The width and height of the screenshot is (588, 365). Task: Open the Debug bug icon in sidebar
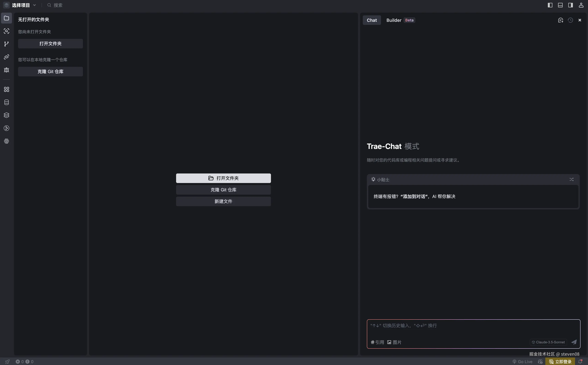point(6,70)
